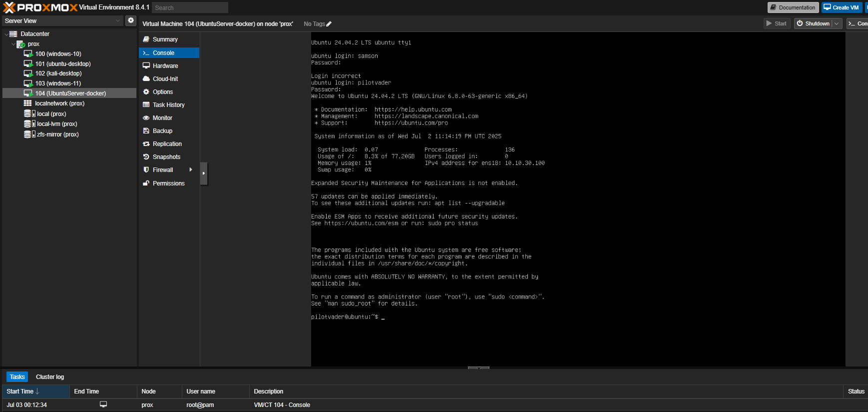Select zfs-mirror (prox) storage
Screen dimensions: 868x412
pos(58,134)
